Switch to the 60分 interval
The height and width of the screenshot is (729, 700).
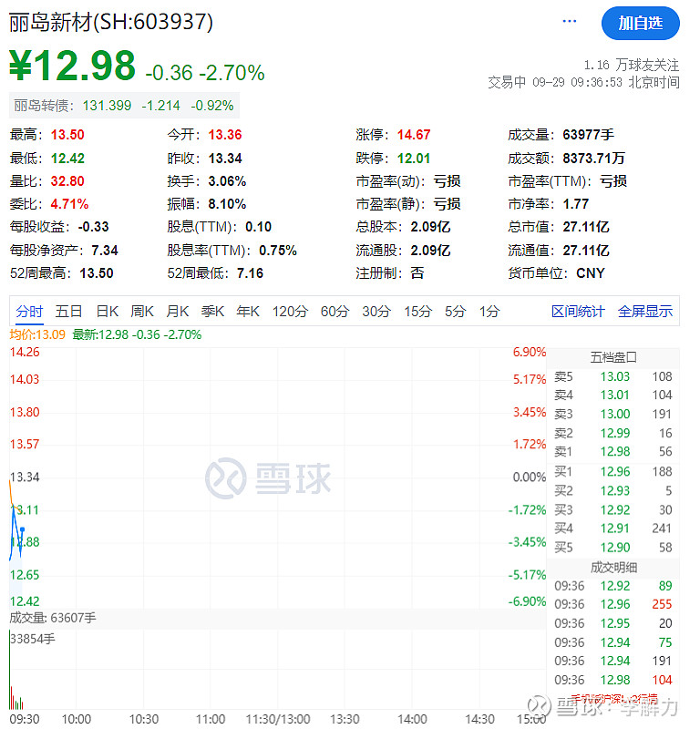(335, 312)
